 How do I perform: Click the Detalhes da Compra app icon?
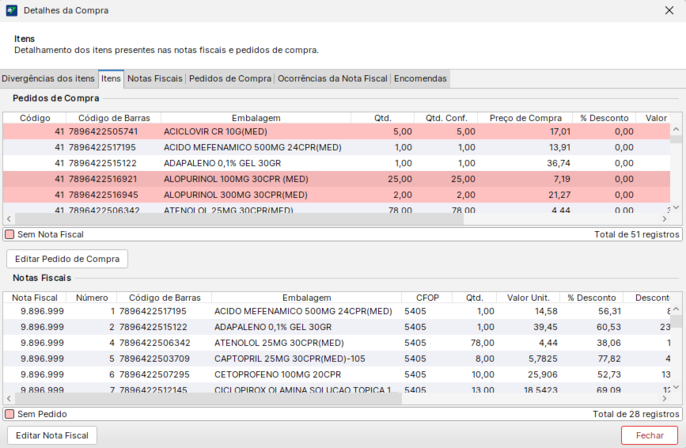coord(12,10)
